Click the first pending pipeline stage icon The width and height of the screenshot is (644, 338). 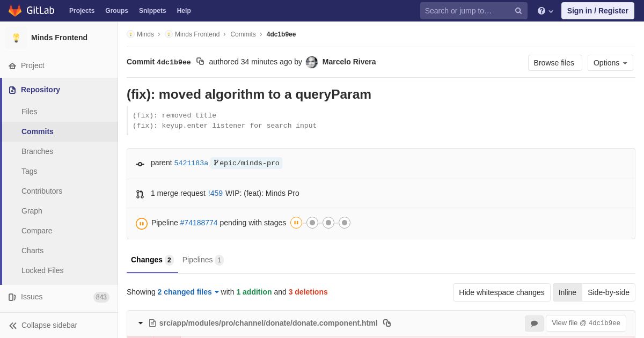coord(296,223)
